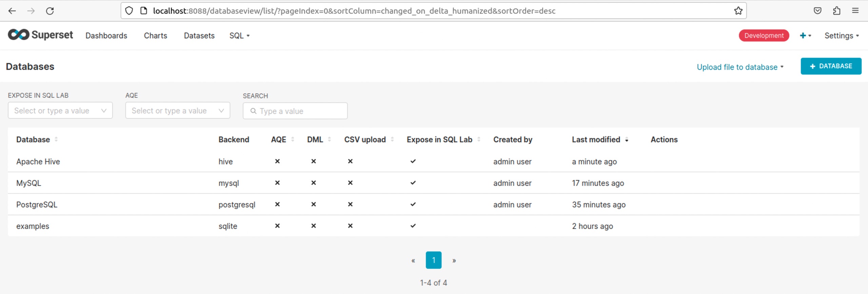Sort table by Database column

pyautogui.click(x=56, y=140)
